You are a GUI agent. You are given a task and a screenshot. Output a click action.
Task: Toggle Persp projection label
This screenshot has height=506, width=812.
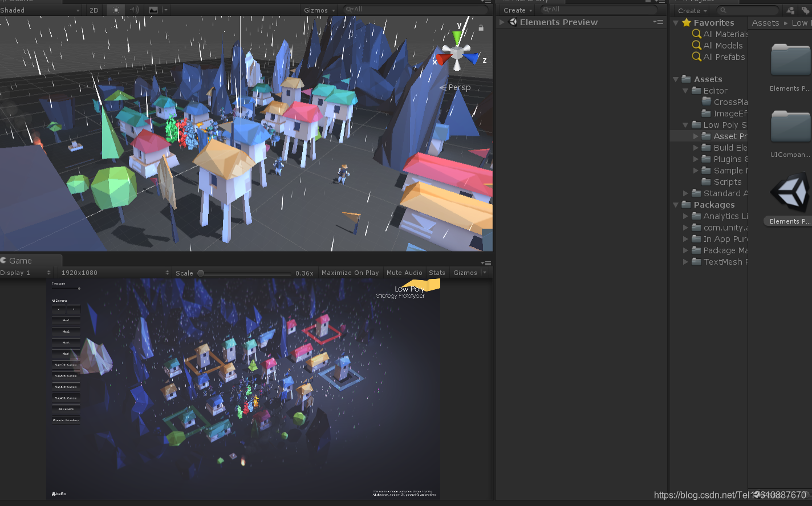[x=456, y=87]
